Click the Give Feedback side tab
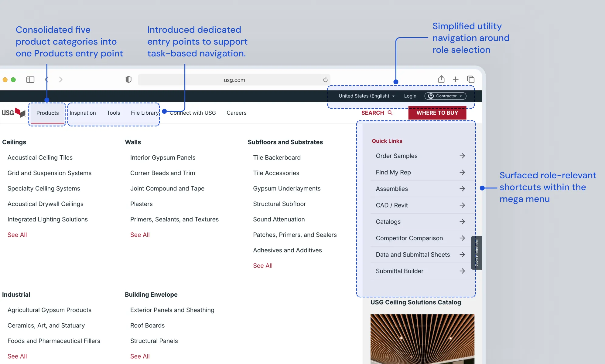This screenshot has height=364, width=605. (477, 253)
